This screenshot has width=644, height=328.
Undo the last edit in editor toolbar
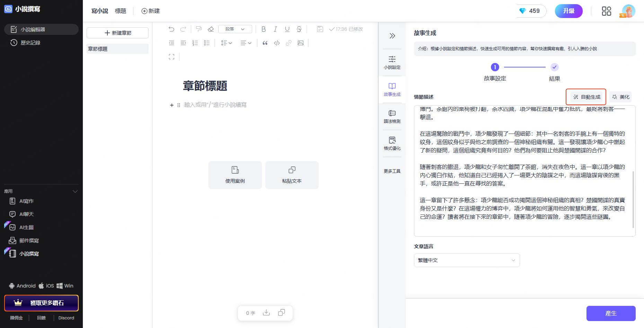pos(171,29)
